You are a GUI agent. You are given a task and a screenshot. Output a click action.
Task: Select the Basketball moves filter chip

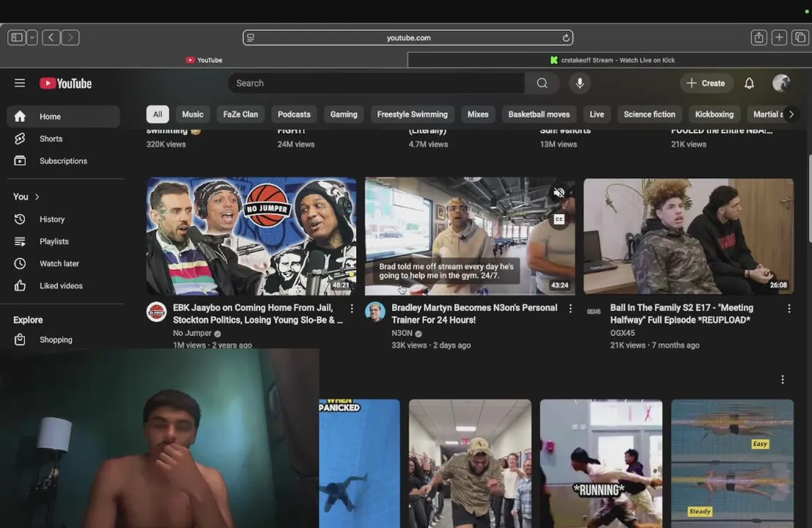point(539,114)
